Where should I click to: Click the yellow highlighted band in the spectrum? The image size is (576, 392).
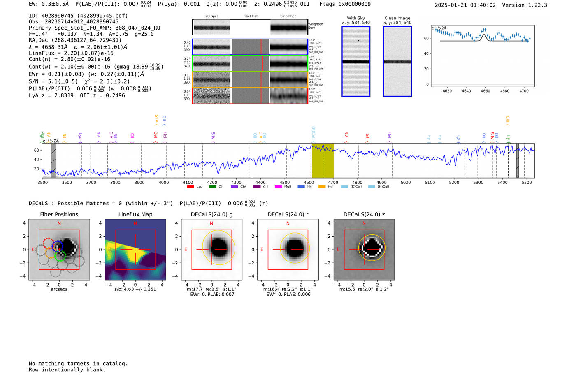pos(323,160)
